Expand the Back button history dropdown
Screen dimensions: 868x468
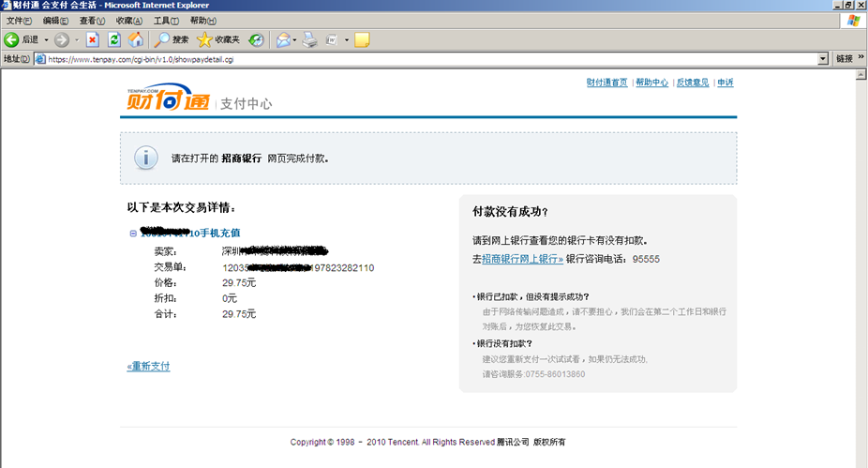46,39
